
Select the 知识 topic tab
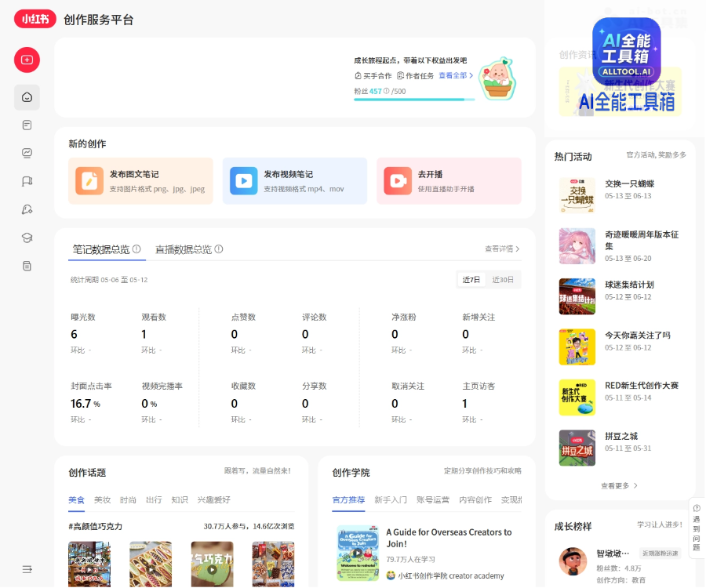pos(180,500)
